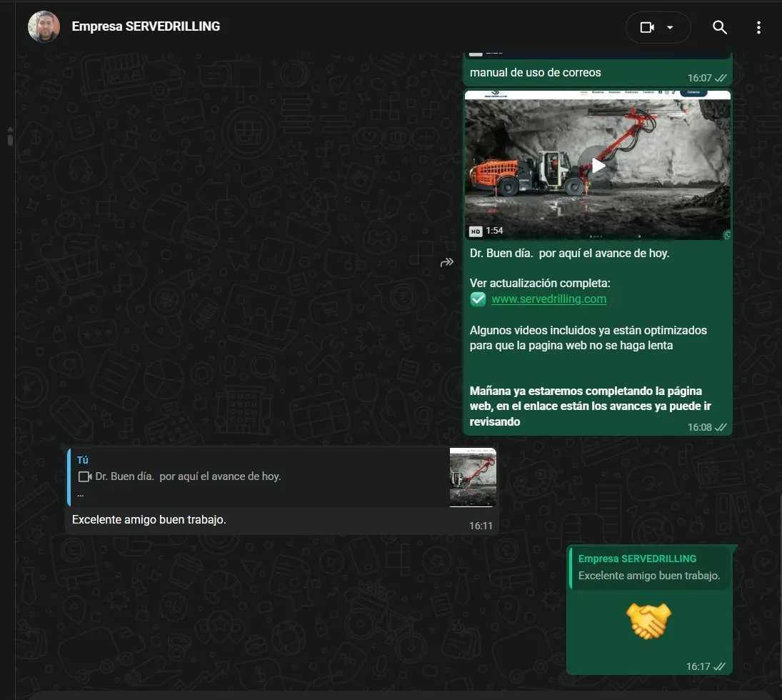
Task: Click the 16:08 timestamp on the video message
Action: click(699, 427)
